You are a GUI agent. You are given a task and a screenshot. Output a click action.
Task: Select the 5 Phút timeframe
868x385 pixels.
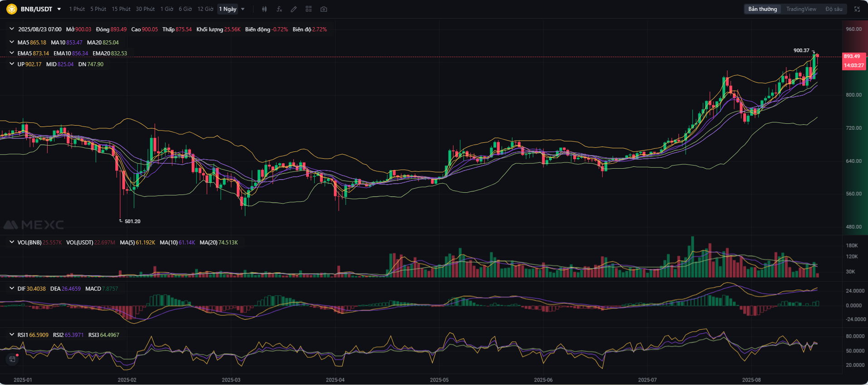pos(98,9)
